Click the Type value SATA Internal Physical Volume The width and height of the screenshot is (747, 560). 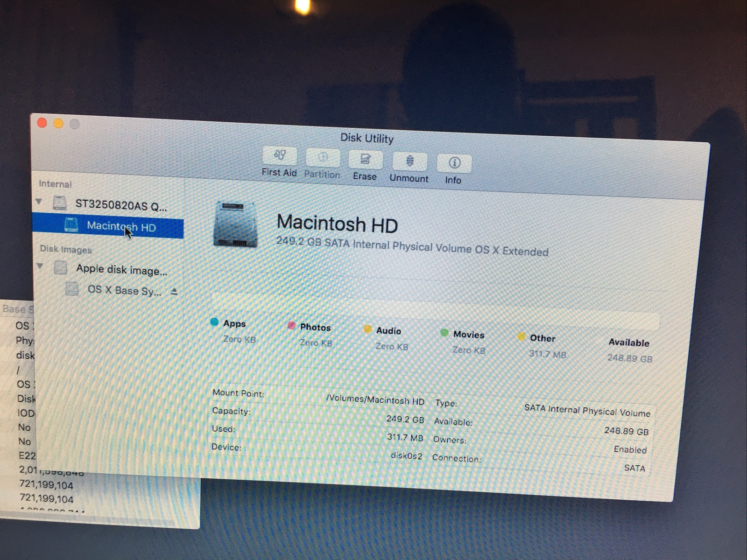(x=587, y=411)
